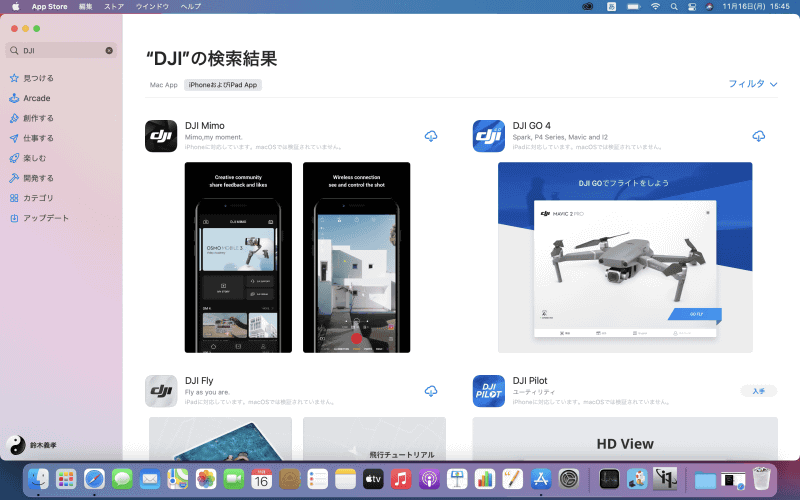View the DJI Pilot 'HD View' screenshot

(x=625, y=439)
